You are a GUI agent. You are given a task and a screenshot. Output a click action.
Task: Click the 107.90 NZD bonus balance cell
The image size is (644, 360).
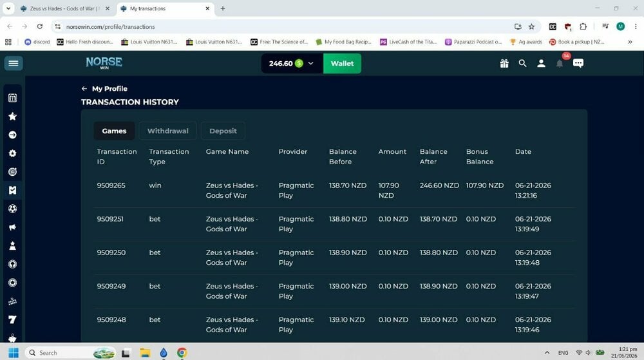pos(485,185)
